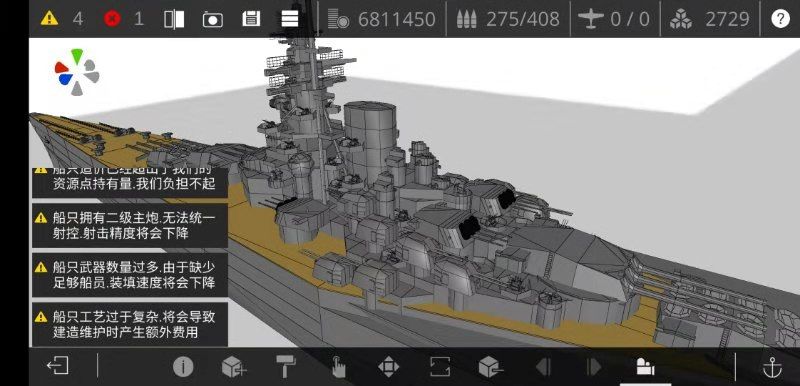The image size is (800, 386).
Task: Select the tap-to-select hand tool
Action: click(338, 367)
